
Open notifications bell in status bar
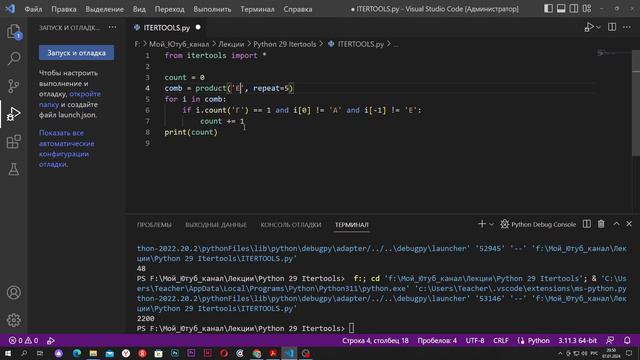click(627, 340)
